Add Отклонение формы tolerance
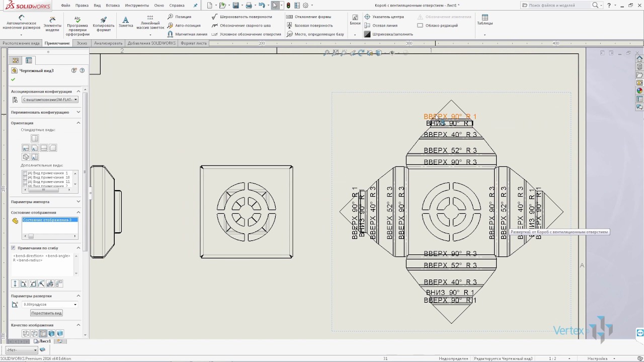The width and height of the screenshot is (644, 362). click(x=309, y=17)
